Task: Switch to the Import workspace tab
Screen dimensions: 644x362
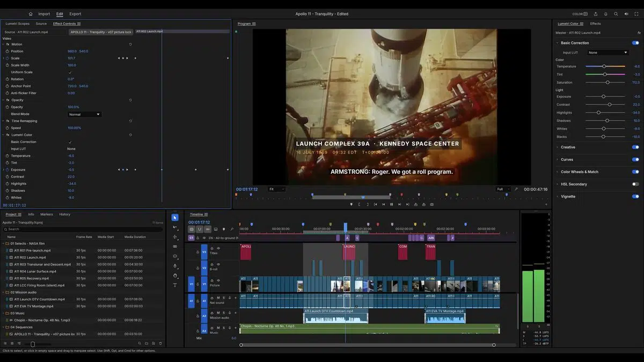Action: tap(44, 14)
